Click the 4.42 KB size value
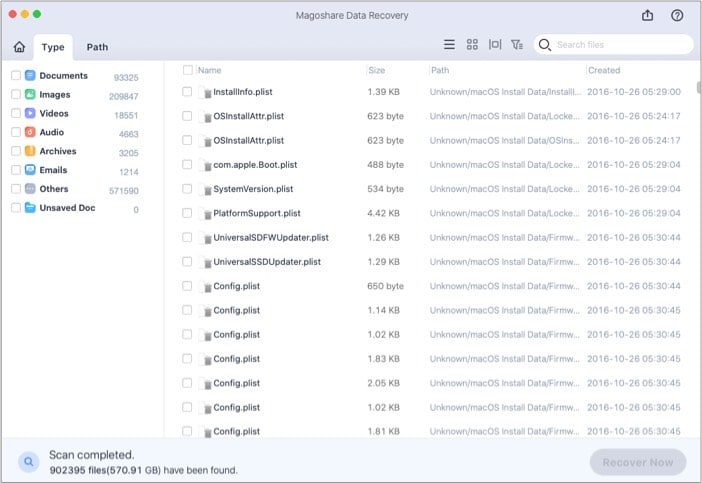 click(x=383, y=213)
